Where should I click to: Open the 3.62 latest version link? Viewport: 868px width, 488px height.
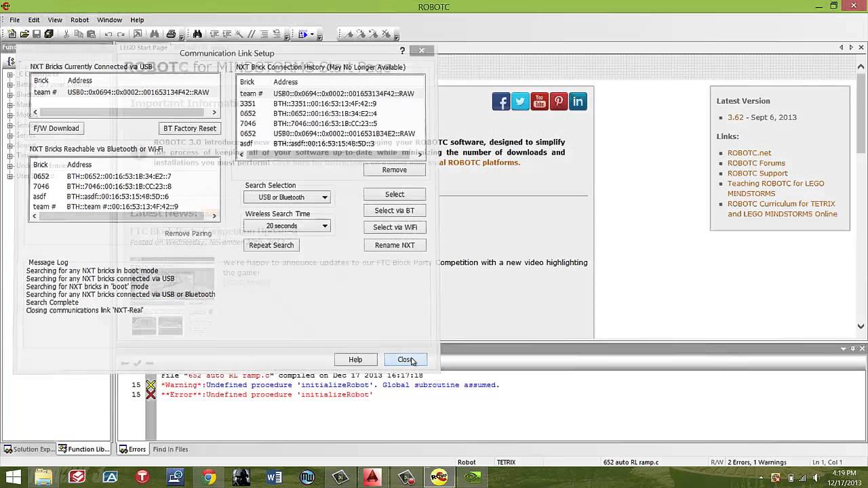(x=736, y=117)
